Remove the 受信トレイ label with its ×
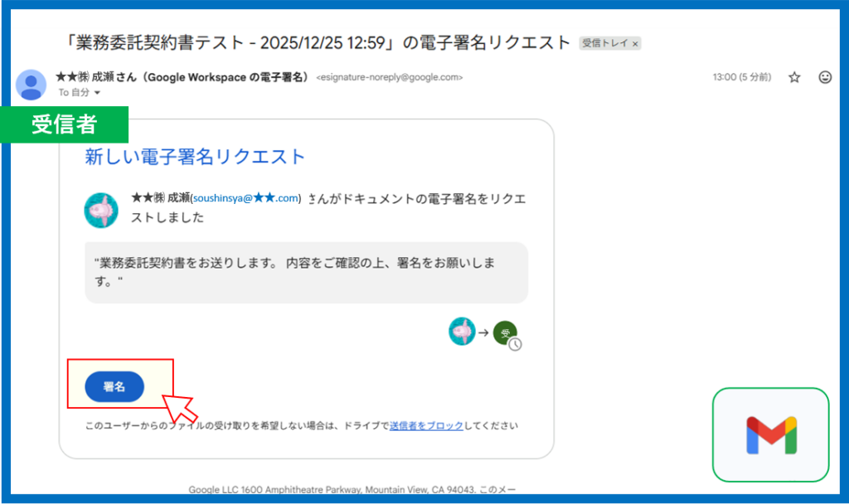Screen dimensions: 849x504 point(635,44)
